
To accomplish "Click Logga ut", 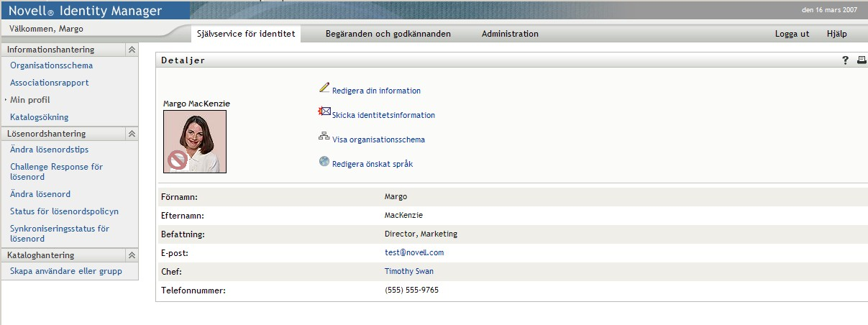I will pyautogui.click(x=792, y=34).
